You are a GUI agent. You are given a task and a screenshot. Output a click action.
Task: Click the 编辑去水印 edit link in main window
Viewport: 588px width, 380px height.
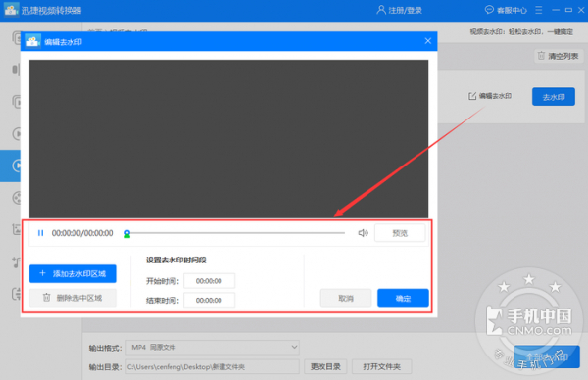point(490,96)
